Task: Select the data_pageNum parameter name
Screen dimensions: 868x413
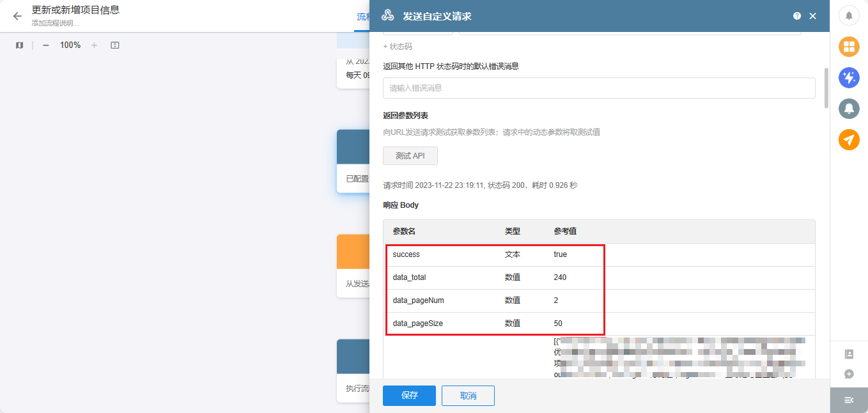Action: pos(418,300)
